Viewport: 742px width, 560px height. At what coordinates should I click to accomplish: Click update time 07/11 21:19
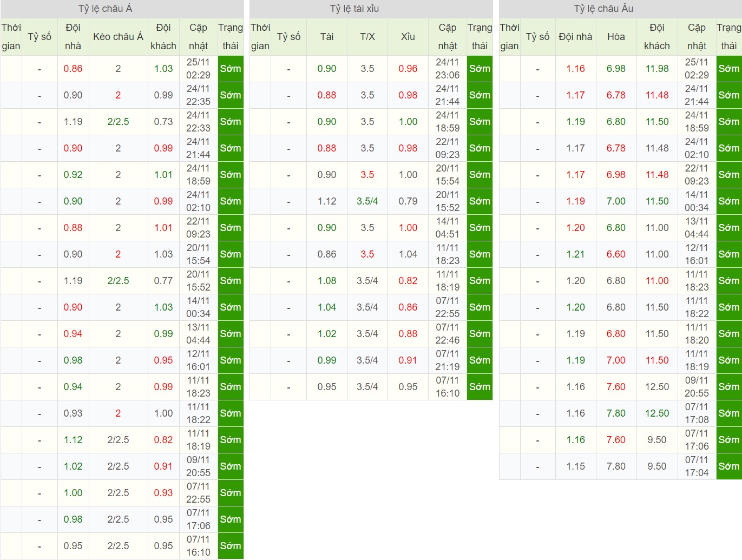pyautogui.click(x=448, y=360)
